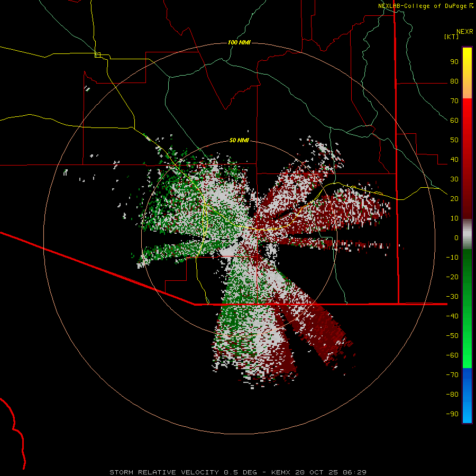Click the 20 OCT 25 date in caption

coord(317,472)
